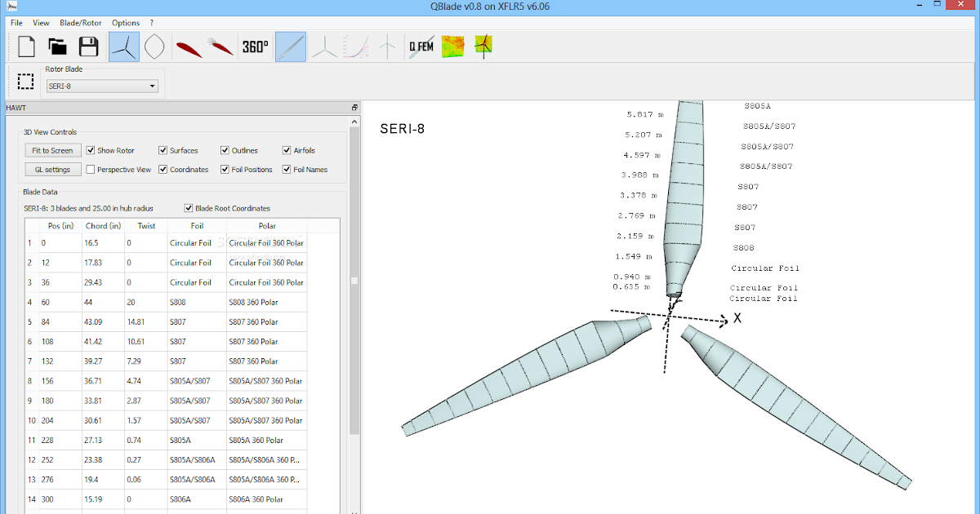Select position value 276 in row 13
The image size is (980, 514).
[x=60, y=480]
